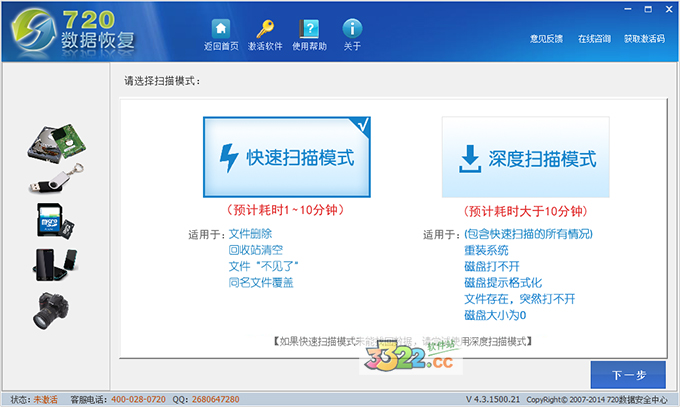Screen dimensions: 680x407
Task: Click (预计耗时1~10分钟) text
Action: click(286, 210)
